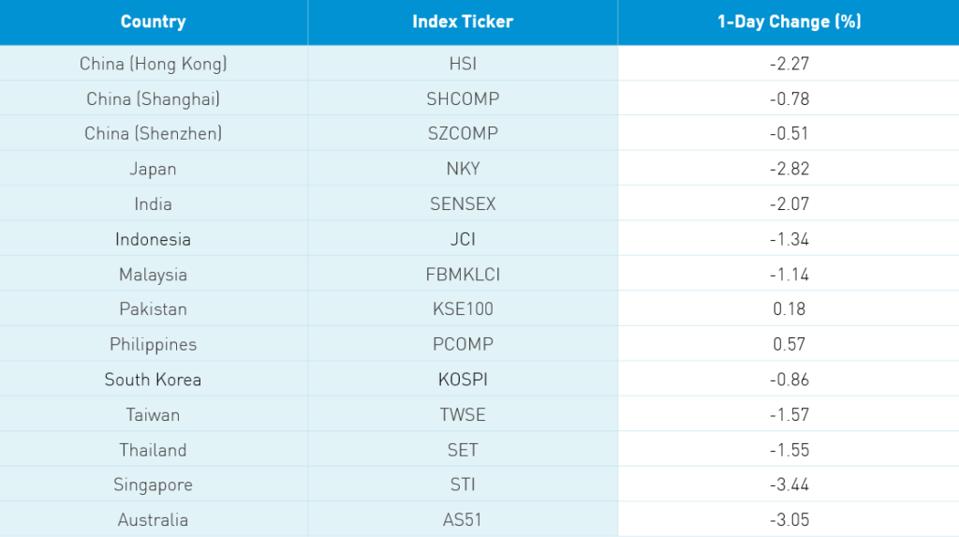Select the SENSEX ticker cell
This screenshot has width=959, height=537.
[x=462, y=204]
